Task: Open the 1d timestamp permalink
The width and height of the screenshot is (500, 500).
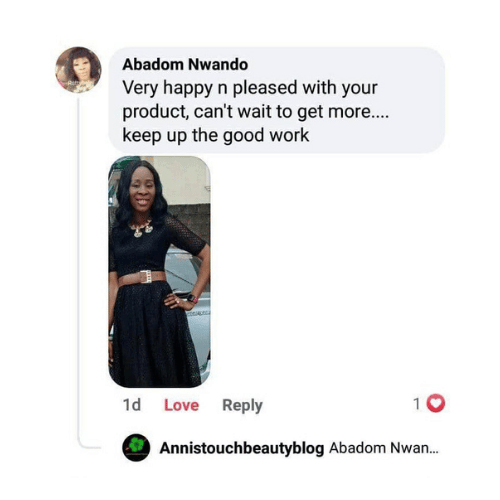Action: 132,405
